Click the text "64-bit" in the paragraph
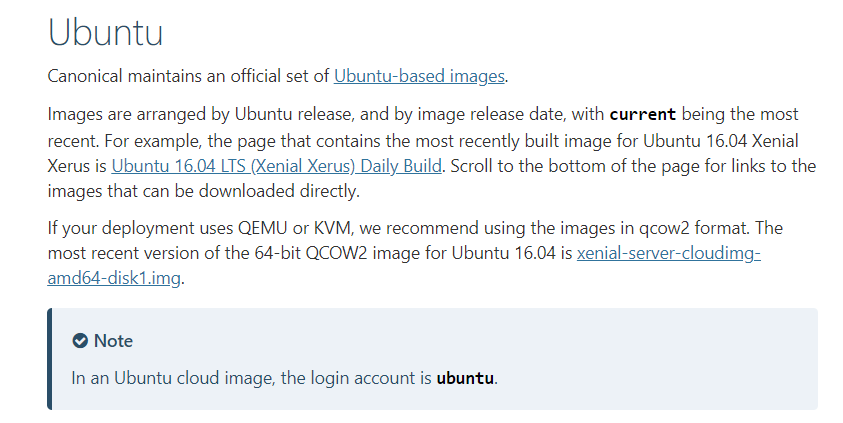This screenshot has width=843, height=423. (x=278, y=253)
